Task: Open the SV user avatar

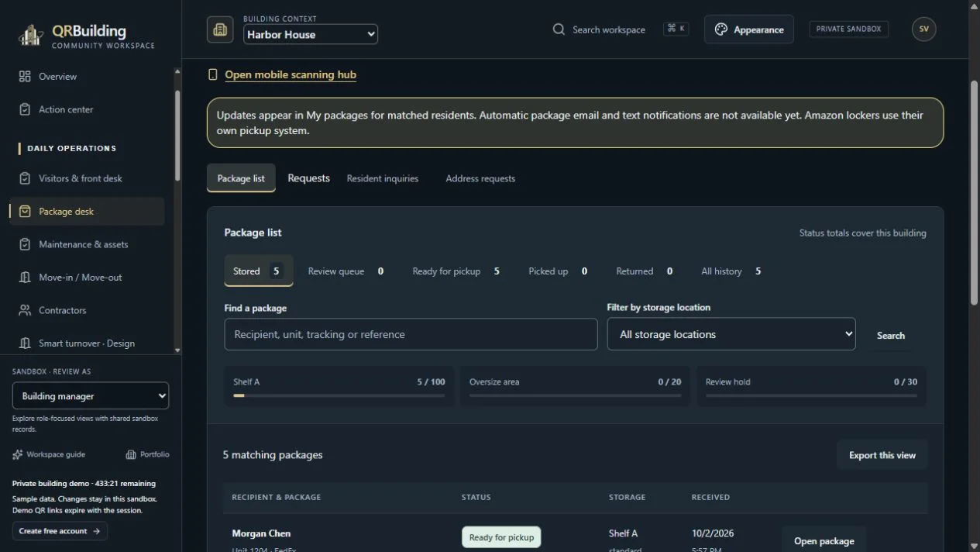Action: coord(923,29)
